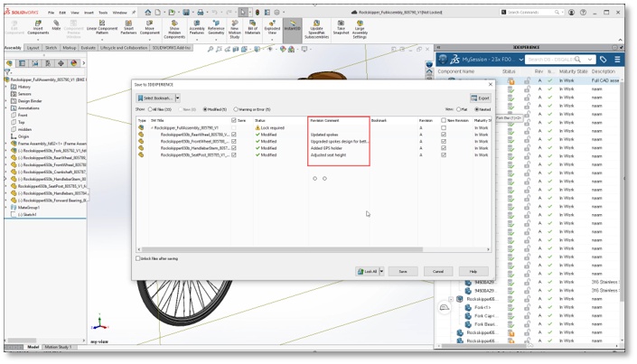Open the FeatureManager design tree tab
This screenshot has height=364, width=637.
(x=9, y=63)
